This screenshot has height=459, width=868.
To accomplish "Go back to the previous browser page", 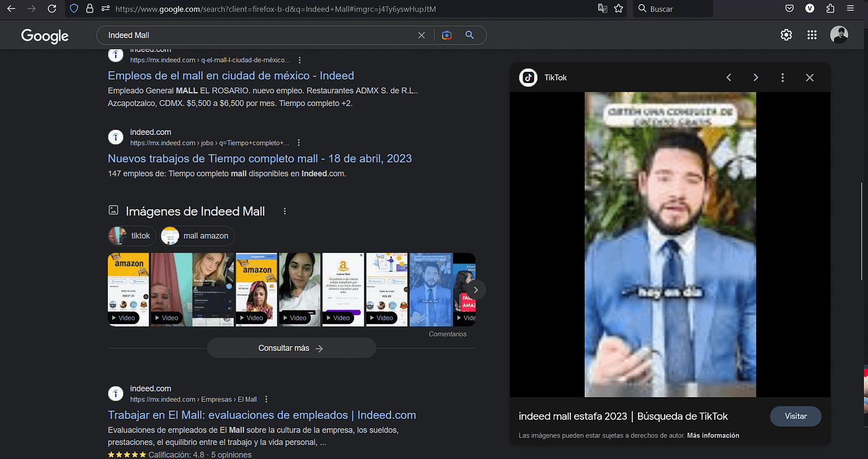I will click(11, 9).
